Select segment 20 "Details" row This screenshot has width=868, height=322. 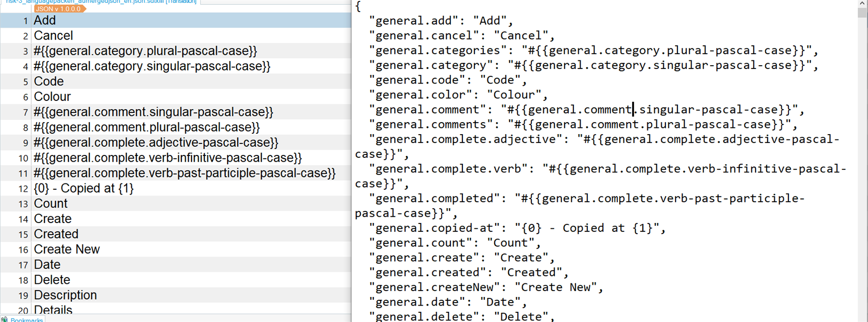pyautogui.click(x=176, y=309)
